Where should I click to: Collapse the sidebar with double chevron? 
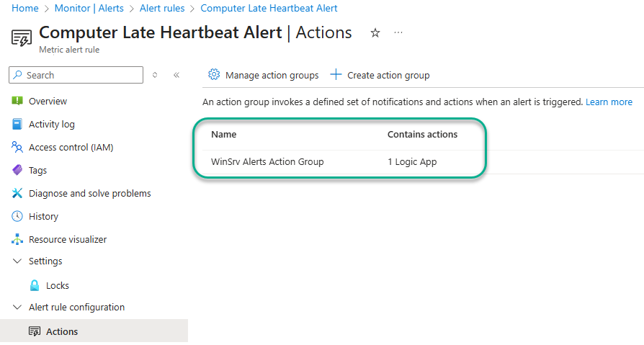(176, 75)
